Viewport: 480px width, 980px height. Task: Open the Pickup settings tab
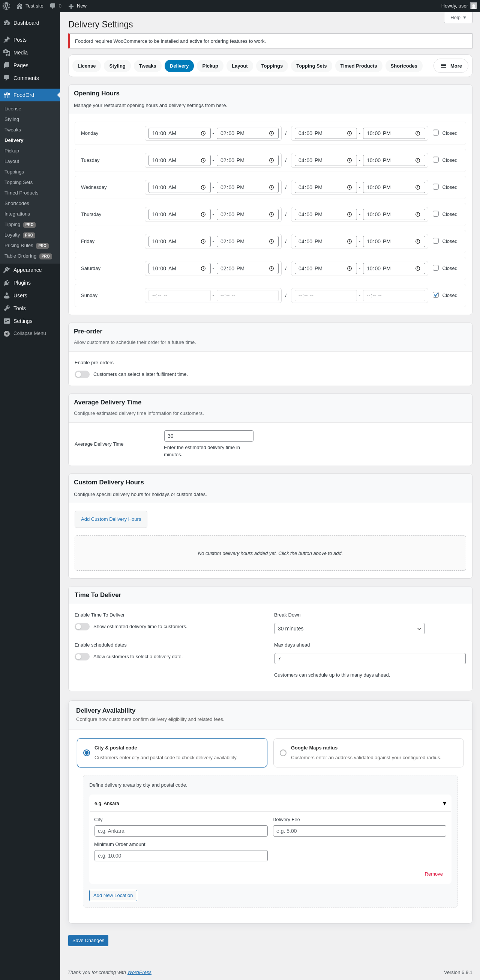pyautogui.click(x=210, y=66)
